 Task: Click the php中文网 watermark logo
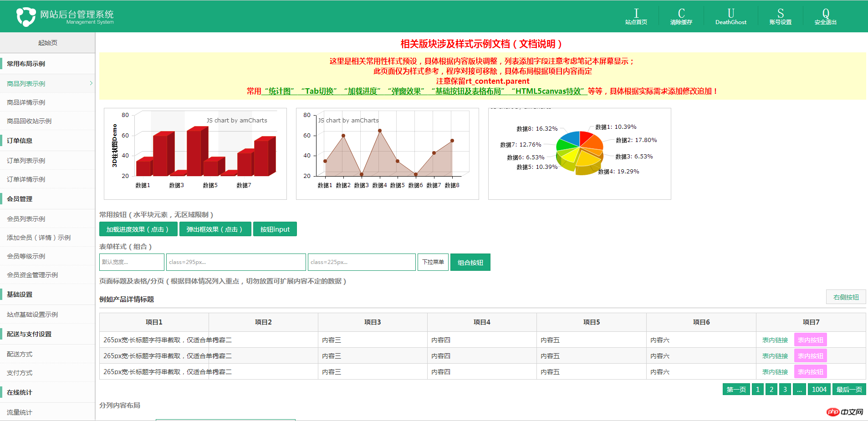tap(845, 412)
